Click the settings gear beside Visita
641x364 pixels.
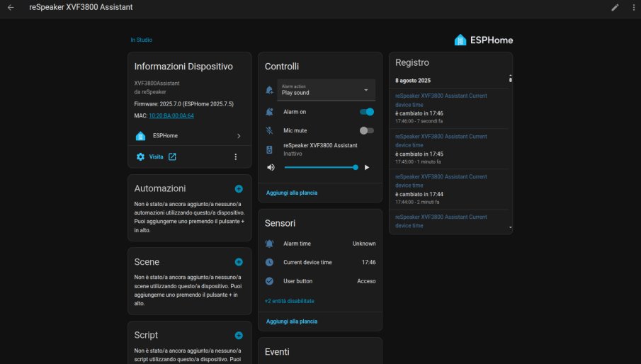[x=140, y=157]
